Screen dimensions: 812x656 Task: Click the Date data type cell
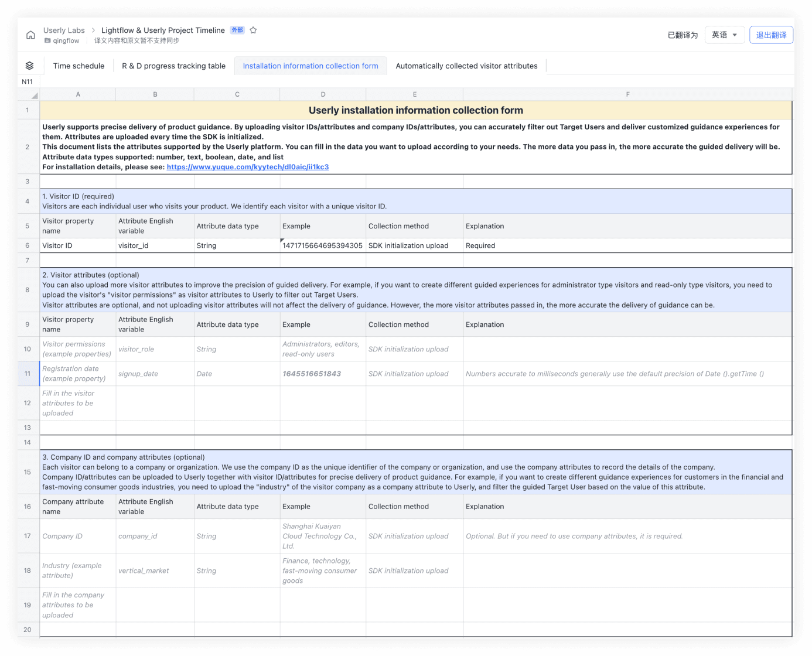click(237, 374)
